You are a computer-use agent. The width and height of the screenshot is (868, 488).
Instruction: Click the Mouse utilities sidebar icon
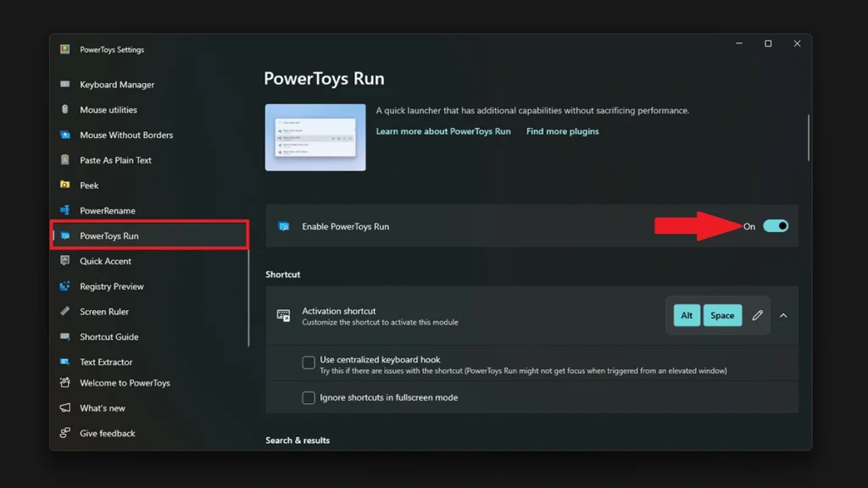64,109
